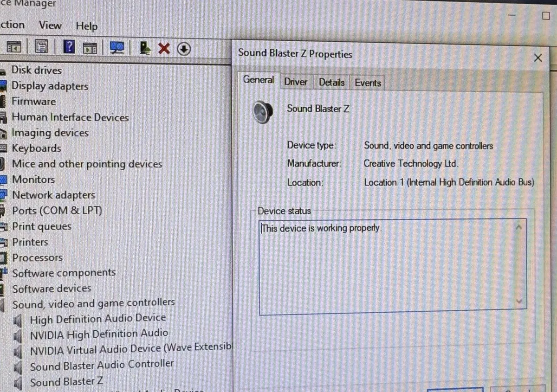Select the Printers category
This screenshot has width=557, height=392.
coord(30,242)
